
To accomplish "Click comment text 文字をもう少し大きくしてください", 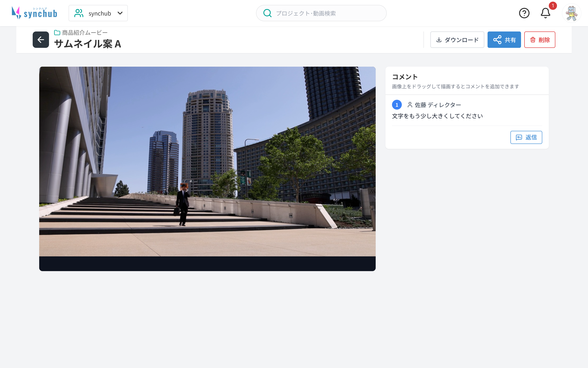I will tap(437, 116).
